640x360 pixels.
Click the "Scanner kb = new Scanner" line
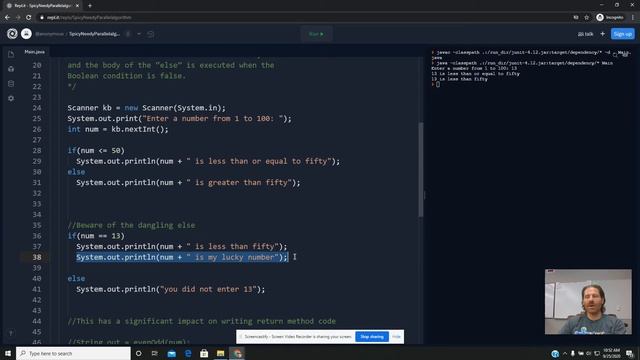click(146, 108)
